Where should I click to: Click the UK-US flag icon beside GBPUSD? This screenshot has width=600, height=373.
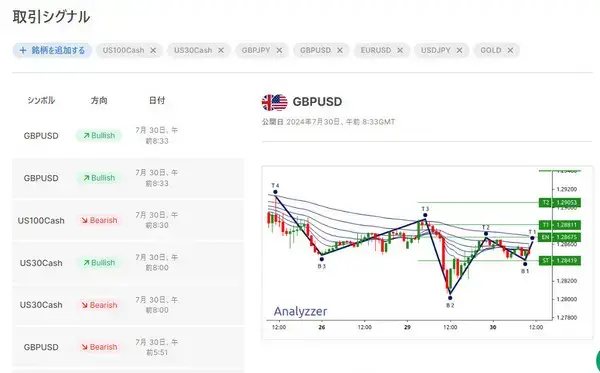pos(274,102)
